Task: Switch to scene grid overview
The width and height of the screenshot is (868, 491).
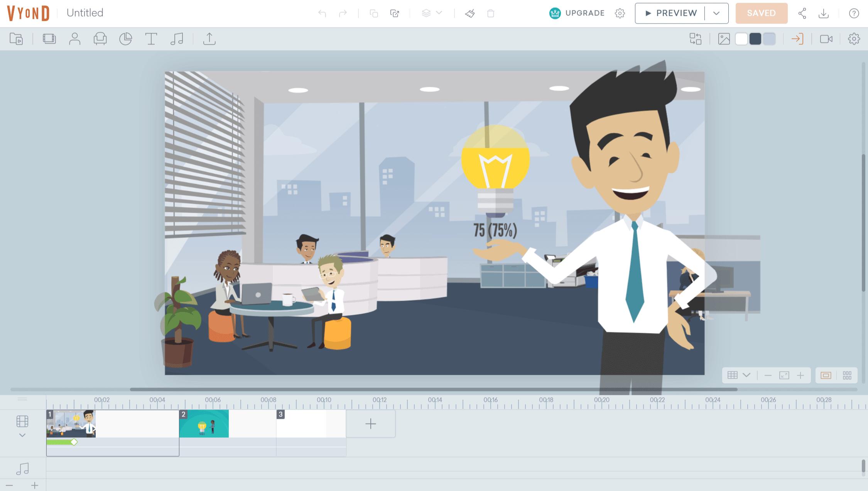Action: 847,376
